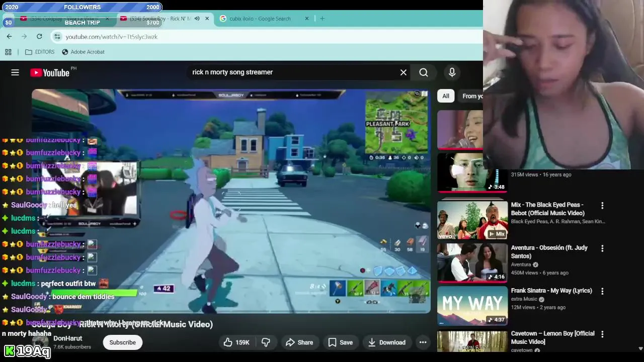Open a new browser tab
The height and width of the screenshot is (362, 644).
[x=323, y=19]
